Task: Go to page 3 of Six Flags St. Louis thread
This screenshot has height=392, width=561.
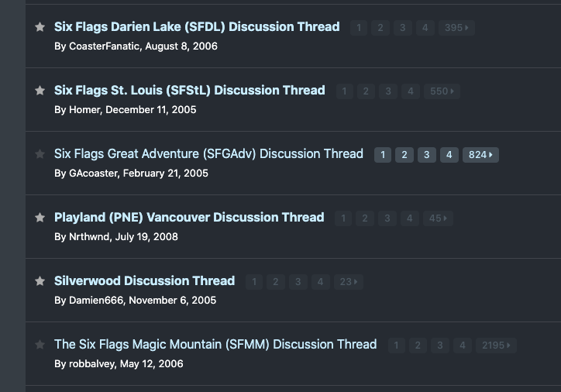Action: 388,91
